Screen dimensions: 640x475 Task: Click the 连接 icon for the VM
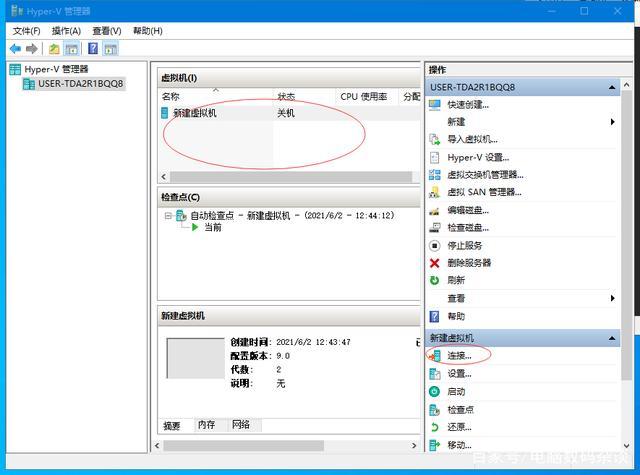click(x=435, y=356)
